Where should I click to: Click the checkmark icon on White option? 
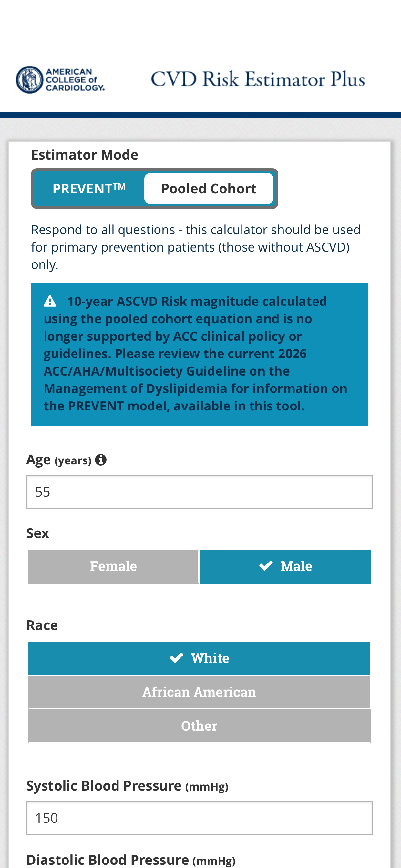(x=177, y=658)
